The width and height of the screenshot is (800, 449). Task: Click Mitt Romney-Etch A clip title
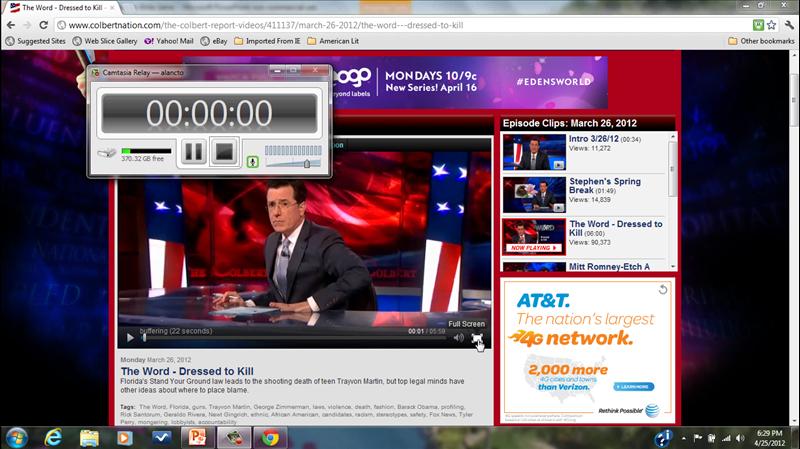[x=609, y=266]
